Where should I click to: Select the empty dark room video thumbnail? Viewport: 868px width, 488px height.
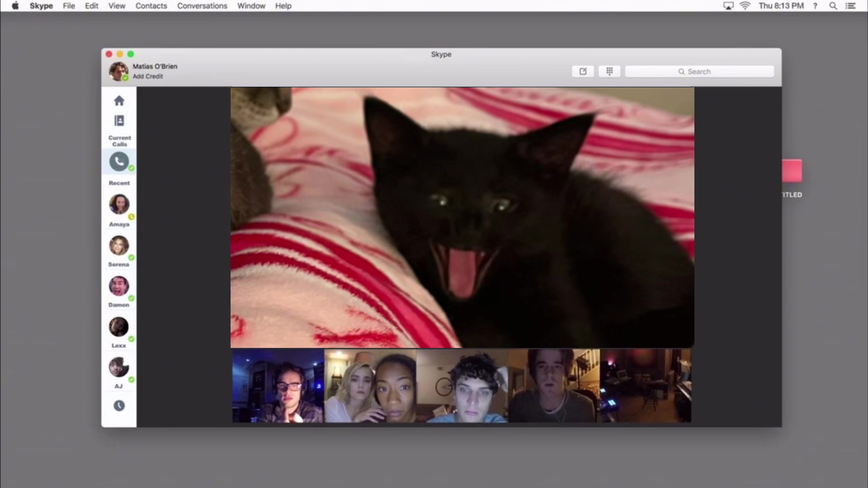646,385
